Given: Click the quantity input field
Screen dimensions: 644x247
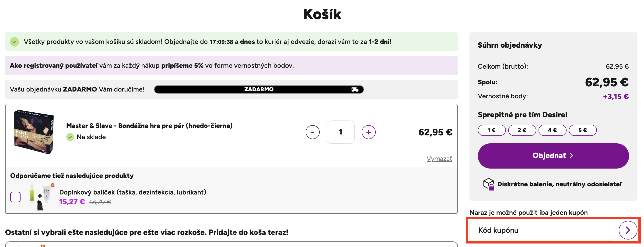Looking at the screenshot, I should 340,132.
